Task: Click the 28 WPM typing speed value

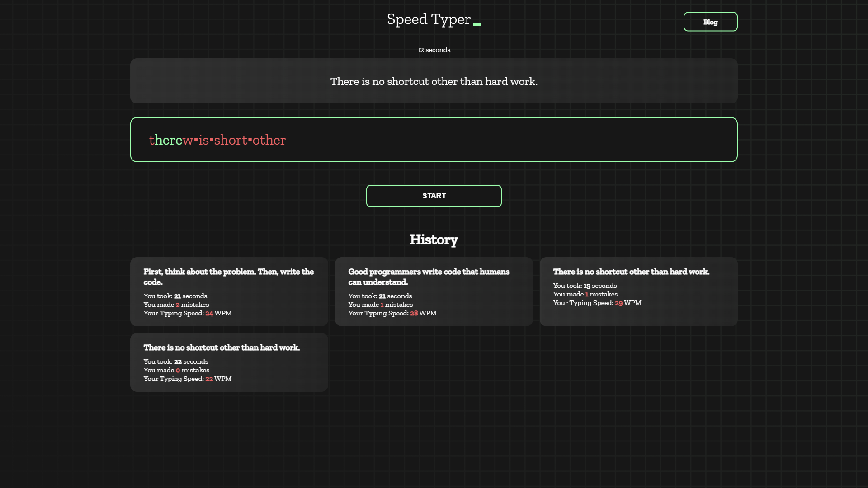Action: coord(414,313)
